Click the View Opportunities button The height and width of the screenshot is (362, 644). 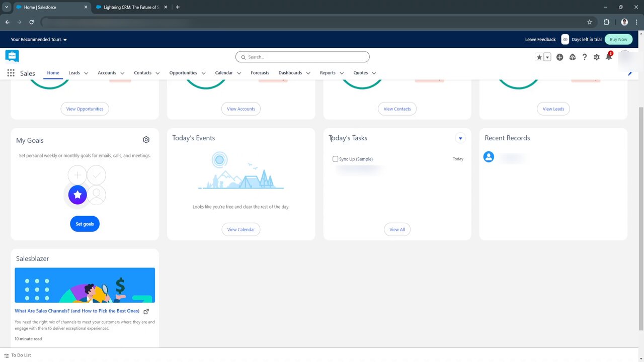tap(85, 109)
